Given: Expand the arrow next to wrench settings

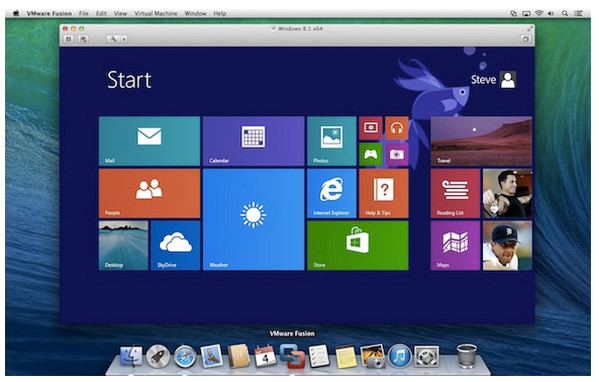Looking at the screenshot, I should coord(124,39).
